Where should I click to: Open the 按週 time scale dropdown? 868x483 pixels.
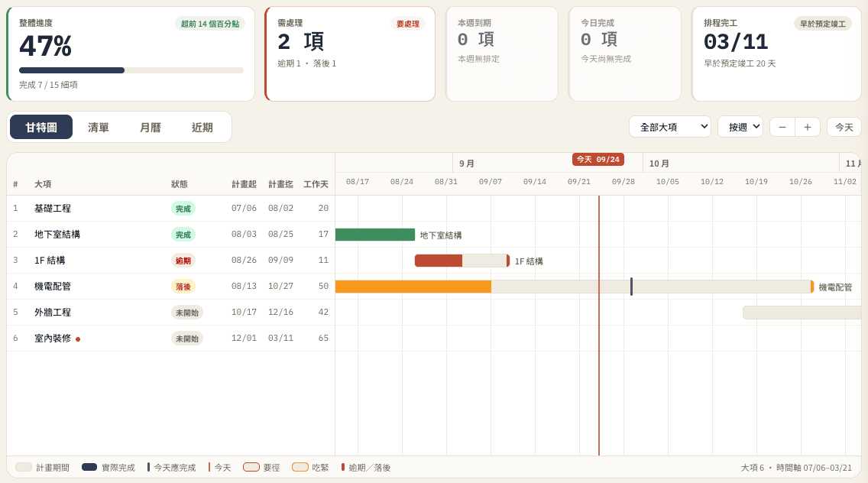click(x=740, y=127)
